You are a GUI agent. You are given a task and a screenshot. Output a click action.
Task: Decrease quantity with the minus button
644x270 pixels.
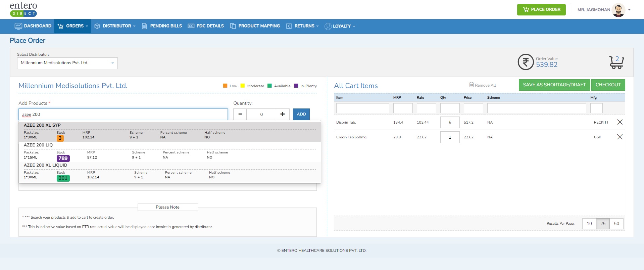(240, 114)
